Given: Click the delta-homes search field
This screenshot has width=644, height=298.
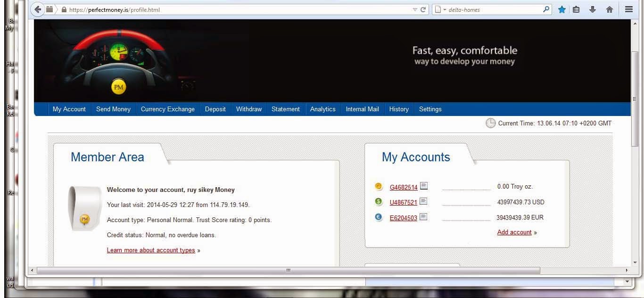Looking at the screenshot, I should click(x=493, y=9).
